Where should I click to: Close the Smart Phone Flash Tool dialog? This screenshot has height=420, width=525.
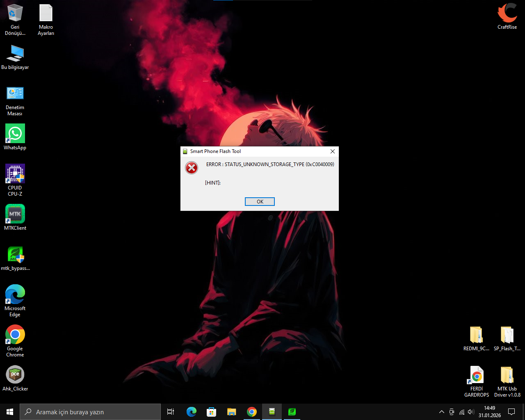(x=333, y=151)
